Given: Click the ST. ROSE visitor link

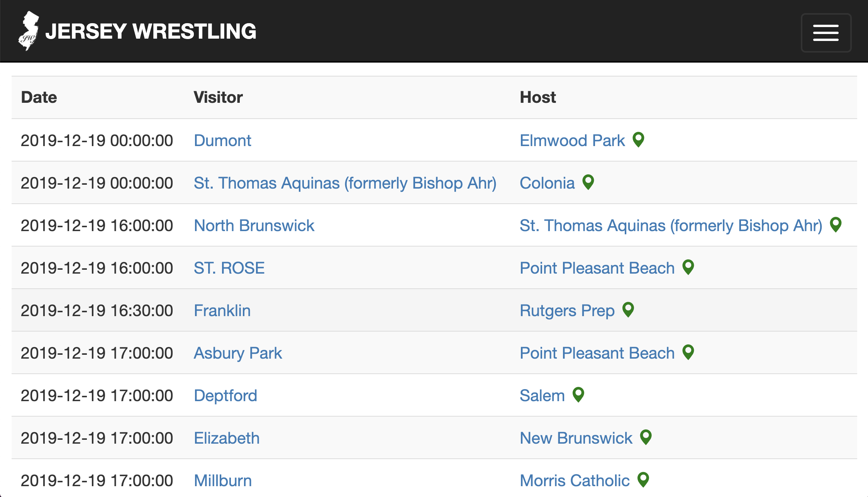Looking at the screenshot, I should [x=229, y=268].
